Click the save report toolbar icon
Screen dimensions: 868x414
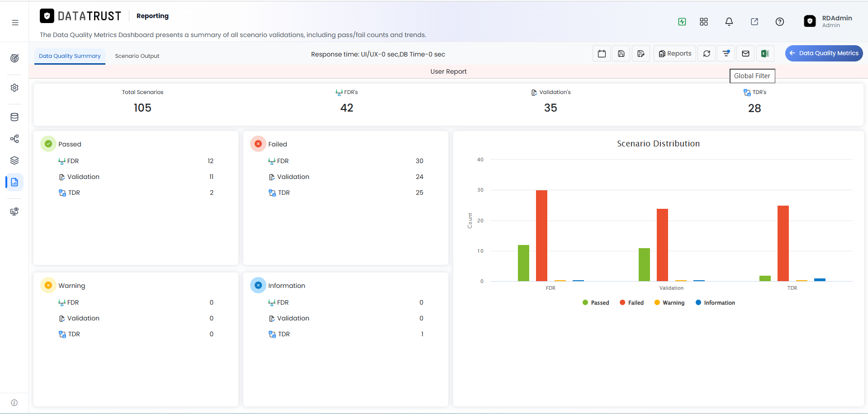[621, 53]
